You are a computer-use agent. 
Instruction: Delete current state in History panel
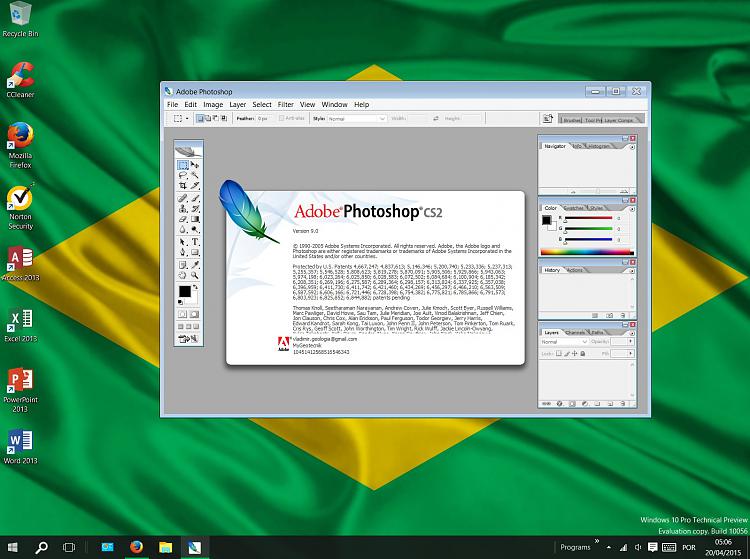(623, 316)
